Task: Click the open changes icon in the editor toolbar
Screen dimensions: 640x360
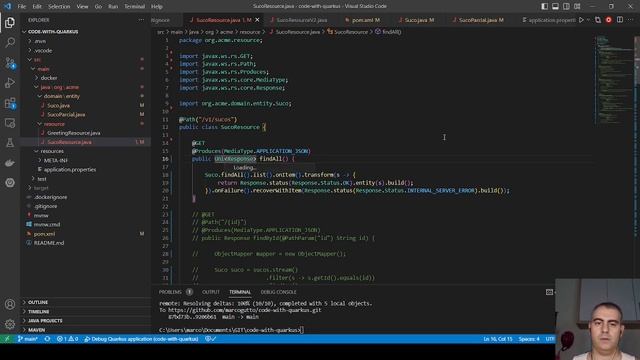Action: tap(598, 20)
